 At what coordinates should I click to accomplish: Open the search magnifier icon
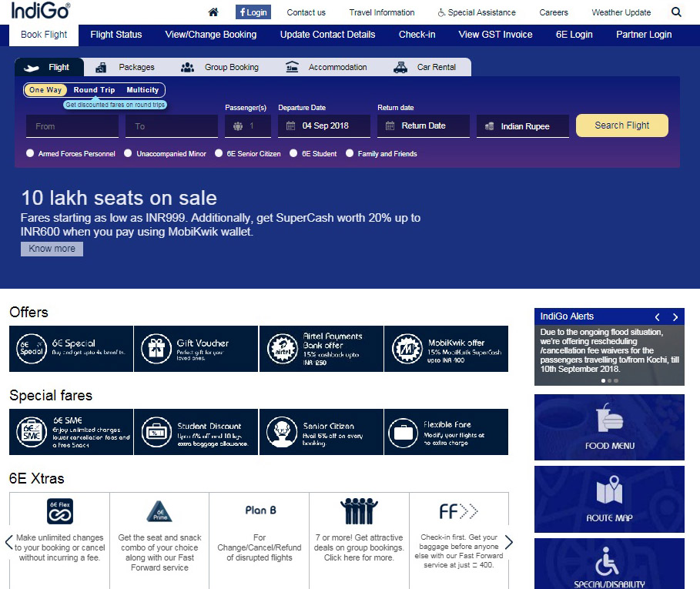676,12
